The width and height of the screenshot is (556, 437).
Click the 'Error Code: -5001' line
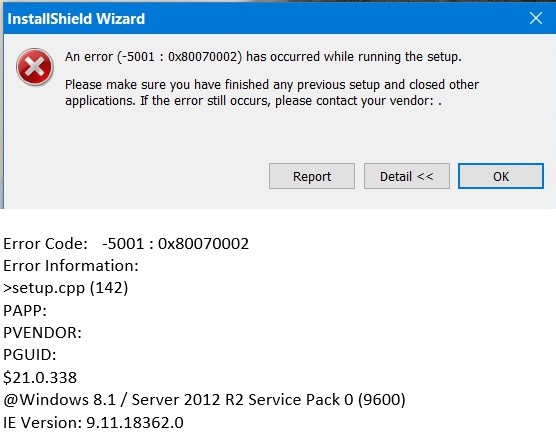click(126, 244)
